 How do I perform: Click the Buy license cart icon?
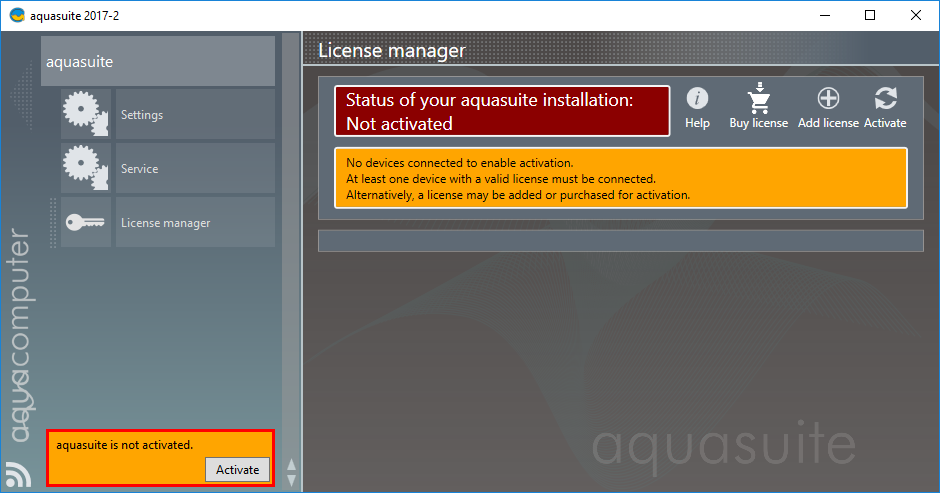759,98
